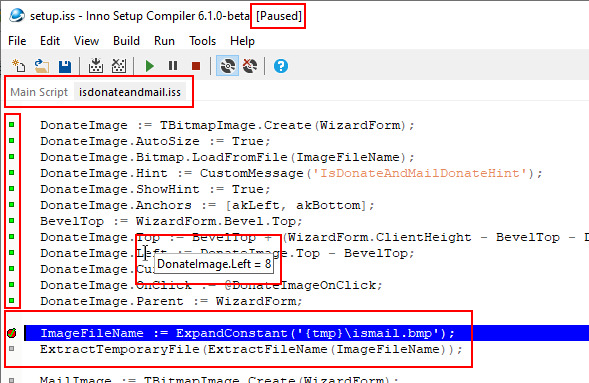Toggle the Target Setup icon
The height and width of the screenshot is (383, 589).
tap(227, 66)
